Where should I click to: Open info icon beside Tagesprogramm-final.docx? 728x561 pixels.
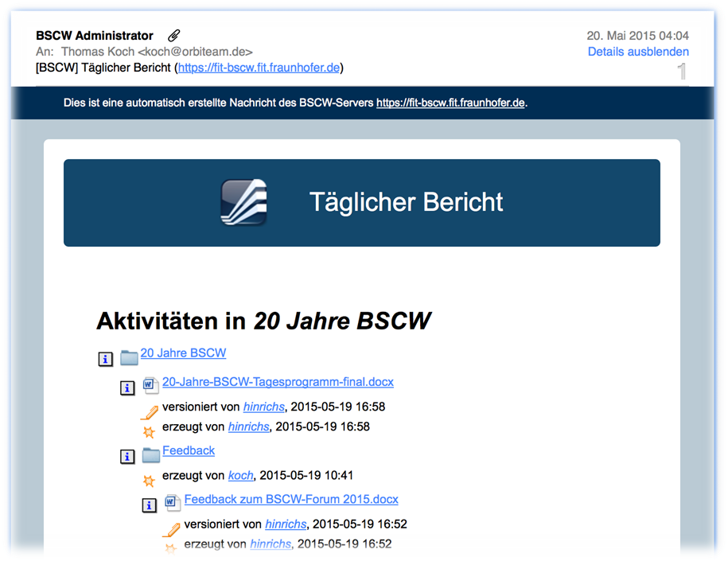127,388
